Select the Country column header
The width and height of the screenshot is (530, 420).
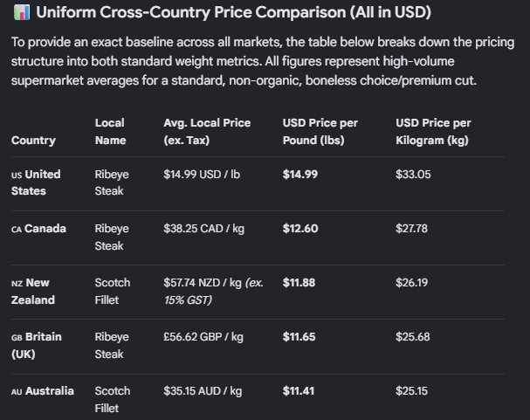point(33,141)
